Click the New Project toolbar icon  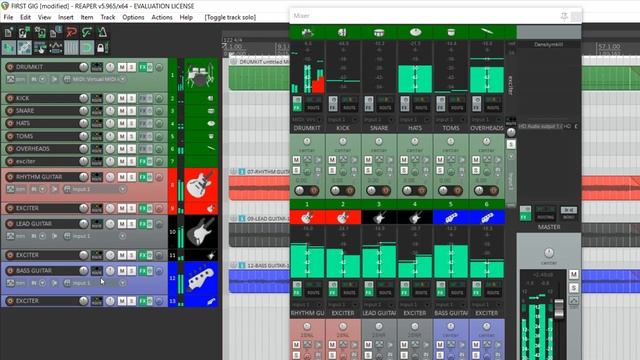click(9, 32)
